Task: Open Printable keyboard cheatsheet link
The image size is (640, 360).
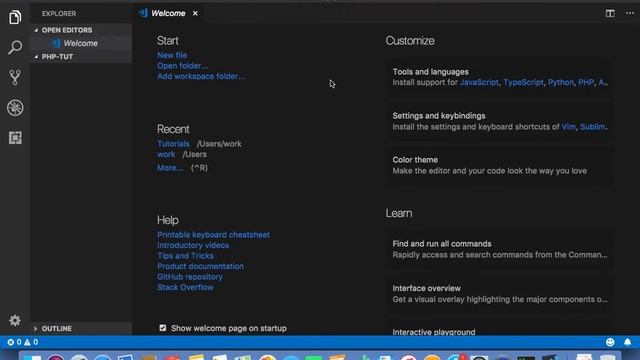Action: tap(213, 235)
